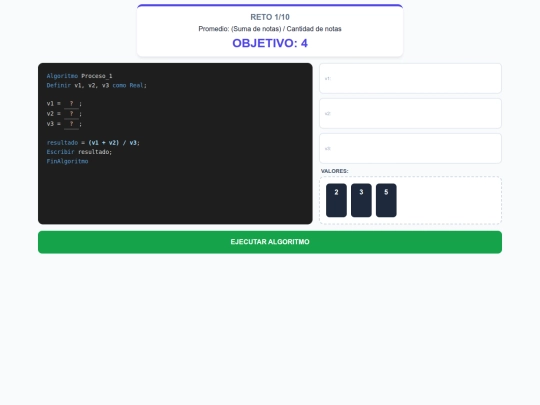540x405 pixels.
Task: Select the value card 2
Action: point(336,200)
